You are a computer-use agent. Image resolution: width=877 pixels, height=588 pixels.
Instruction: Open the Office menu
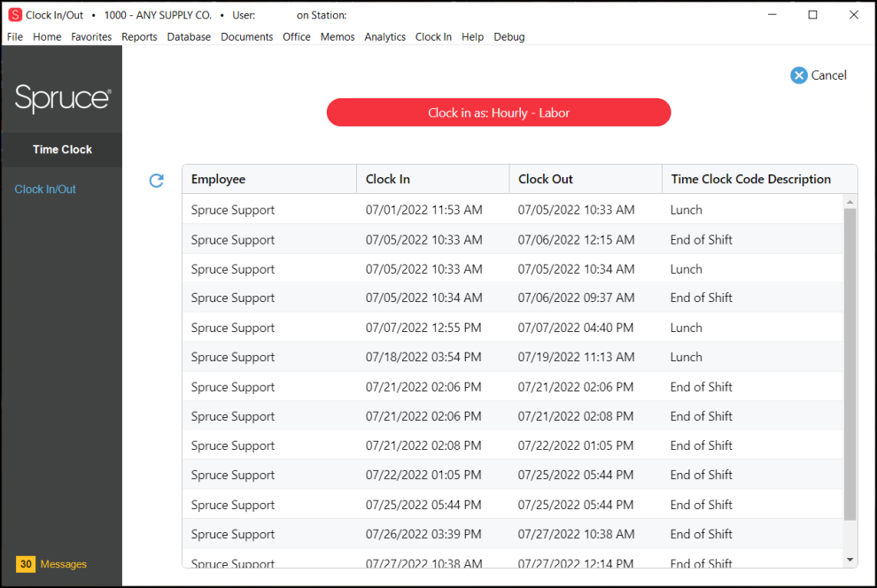click(x=297, y=37)
